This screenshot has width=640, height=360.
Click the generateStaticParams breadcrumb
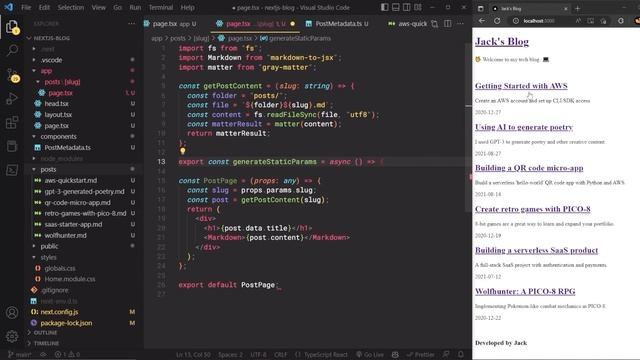pyautogui.click(x=300, y=38)
